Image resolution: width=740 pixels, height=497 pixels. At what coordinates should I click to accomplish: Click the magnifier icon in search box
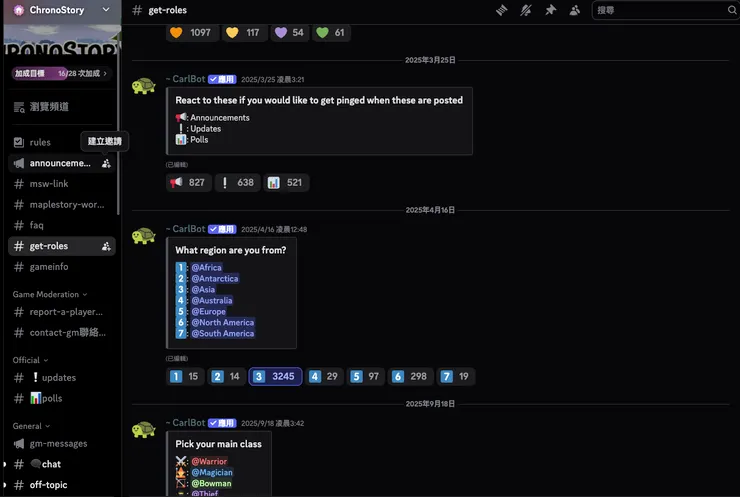coord(732,10)
